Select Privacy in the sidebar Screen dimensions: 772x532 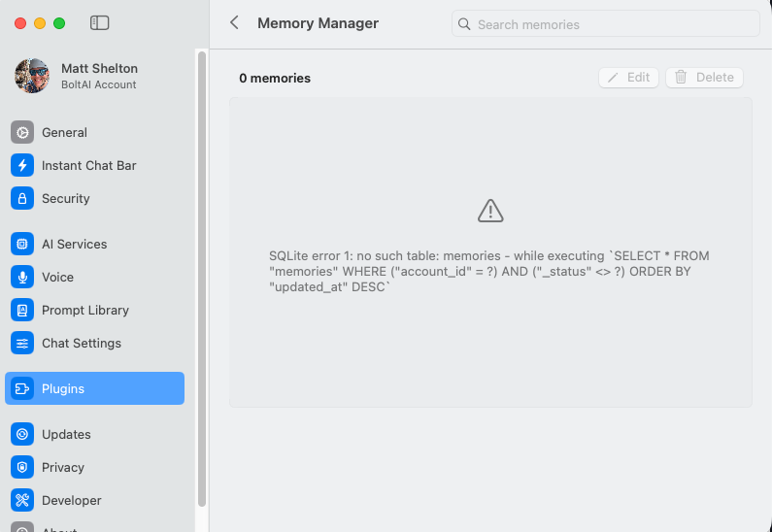click(94, 468)
